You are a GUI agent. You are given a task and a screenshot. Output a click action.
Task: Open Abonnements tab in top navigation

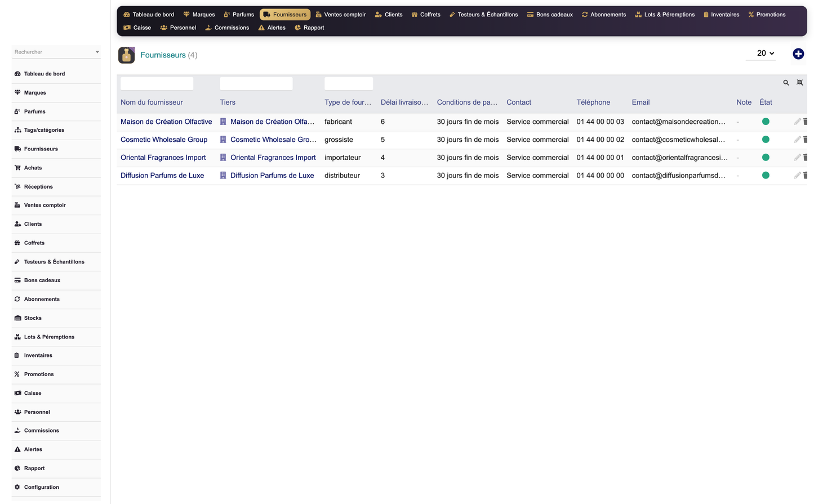[x=603, y=15]
